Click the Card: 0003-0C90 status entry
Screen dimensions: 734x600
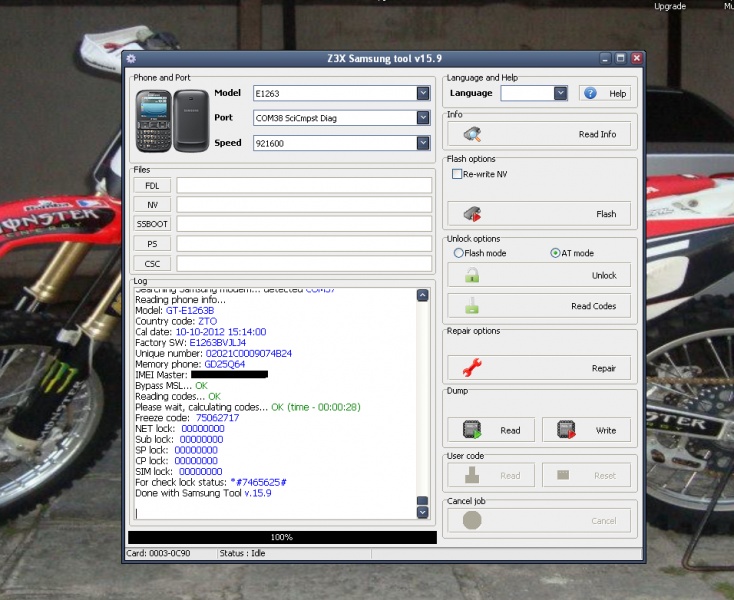[158, 553]
